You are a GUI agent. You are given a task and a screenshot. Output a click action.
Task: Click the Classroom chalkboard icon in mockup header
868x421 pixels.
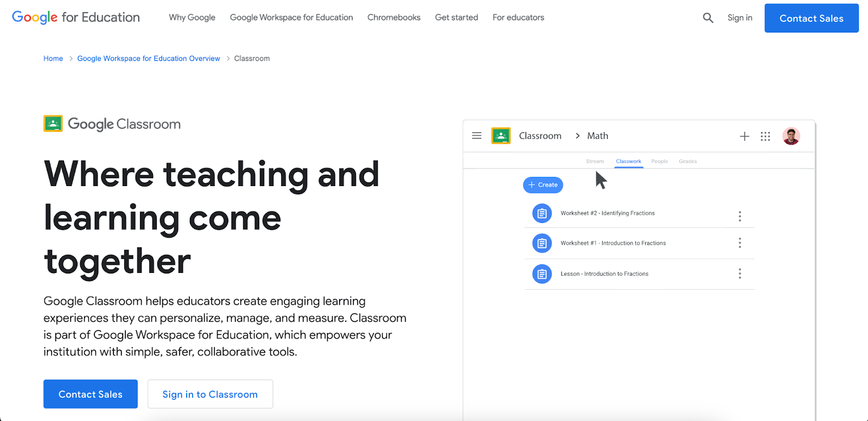[501, 136]
